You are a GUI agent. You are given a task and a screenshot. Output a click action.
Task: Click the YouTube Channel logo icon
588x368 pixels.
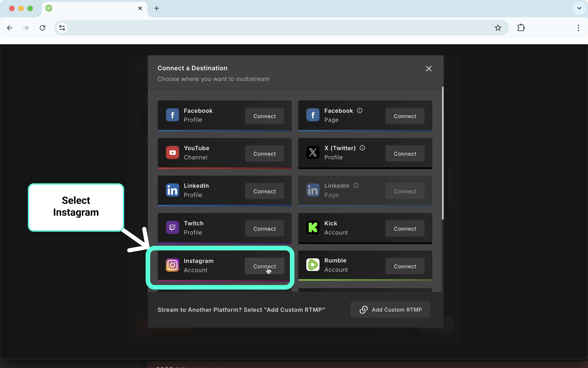coord(173,152)
